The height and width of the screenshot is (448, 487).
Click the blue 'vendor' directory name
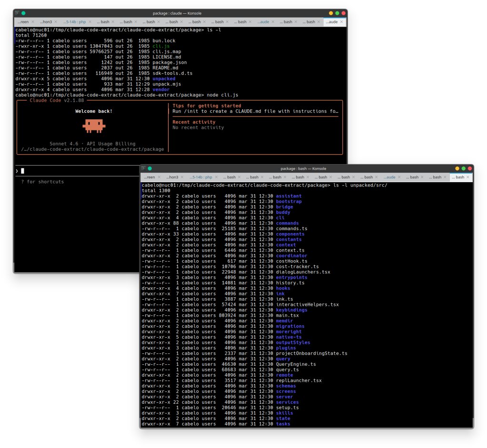click(x=161, y=89)
